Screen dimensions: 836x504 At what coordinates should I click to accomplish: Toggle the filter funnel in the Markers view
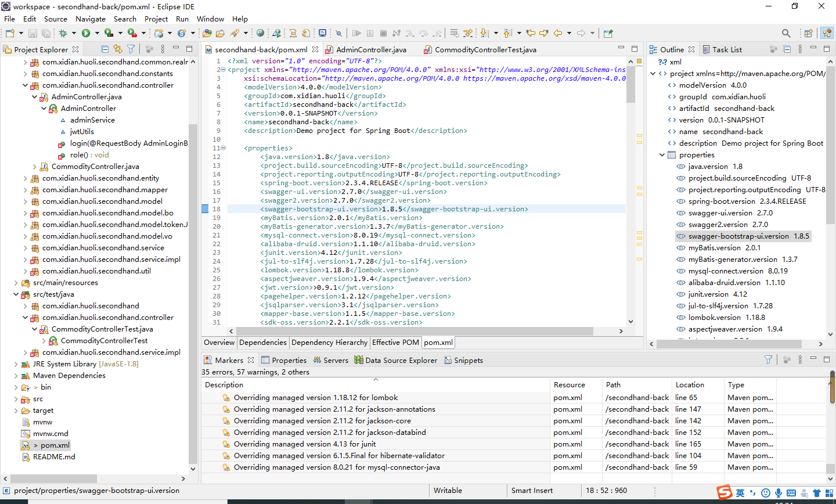pos(768,359)
